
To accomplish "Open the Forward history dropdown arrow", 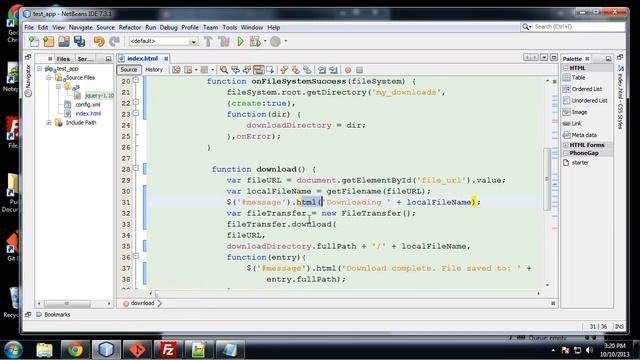I will (x=212, y=70).
